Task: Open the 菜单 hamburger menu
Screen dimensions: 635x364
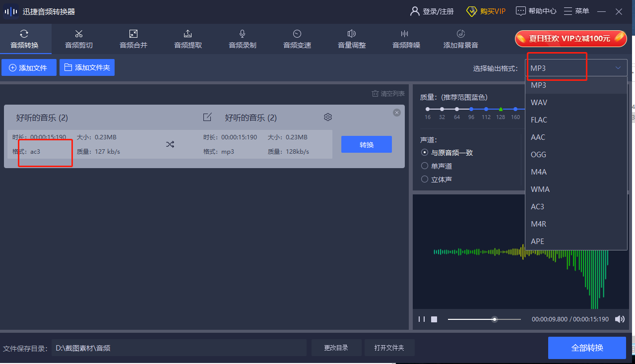Action: click(576, 11)
